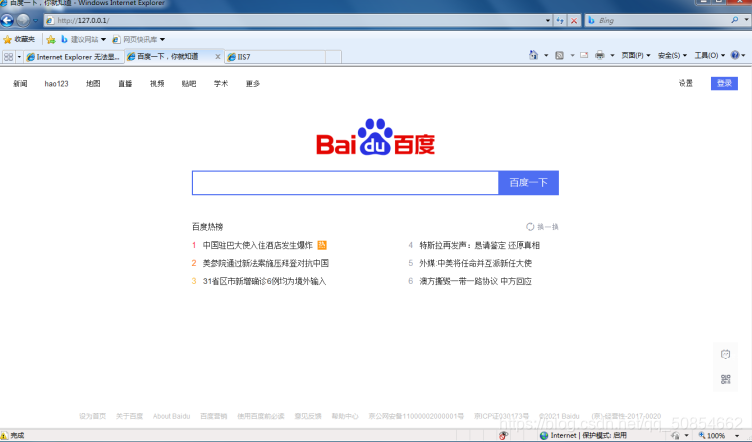
Task: Open hot item 美参院通过新法案施压拜登对抗中国
Action: 266,263
